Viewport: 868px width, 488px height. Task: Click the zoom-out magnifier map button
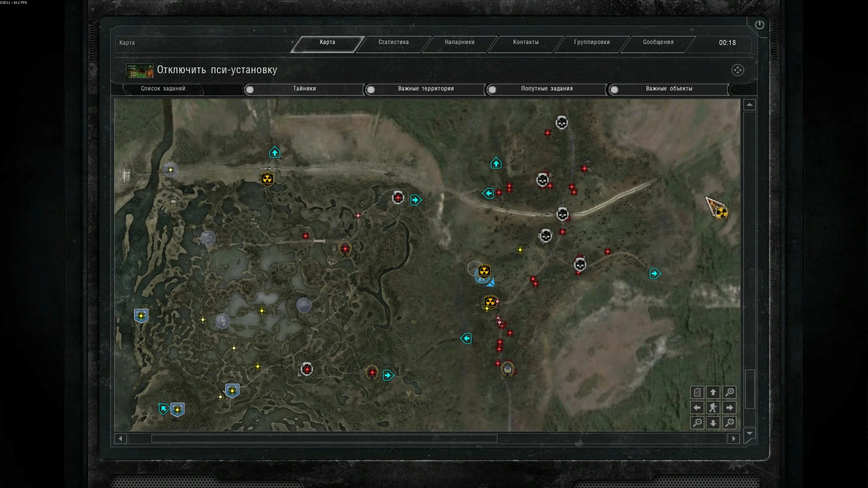tap(697, 423)
